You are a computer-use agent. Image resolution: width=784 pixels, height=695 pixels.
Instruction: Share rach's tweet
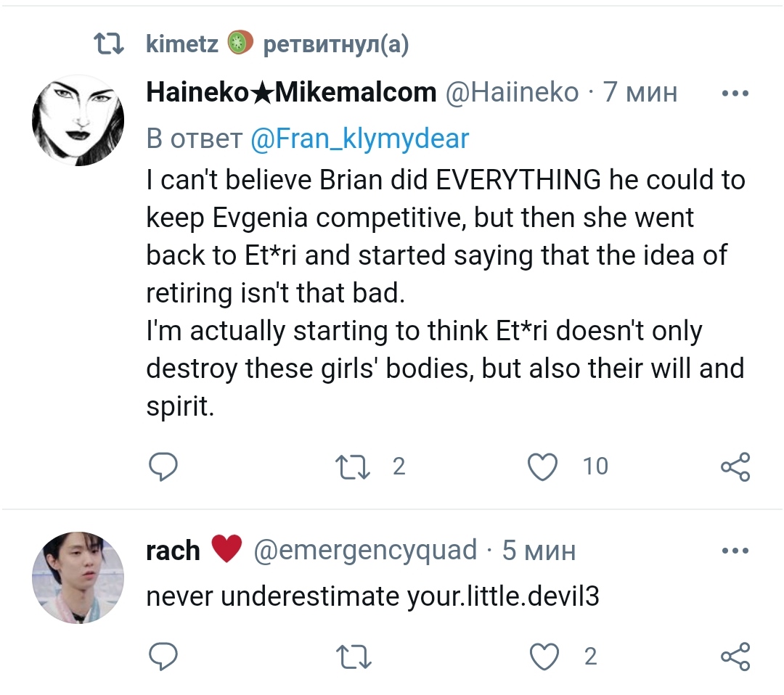coord(735,657)
